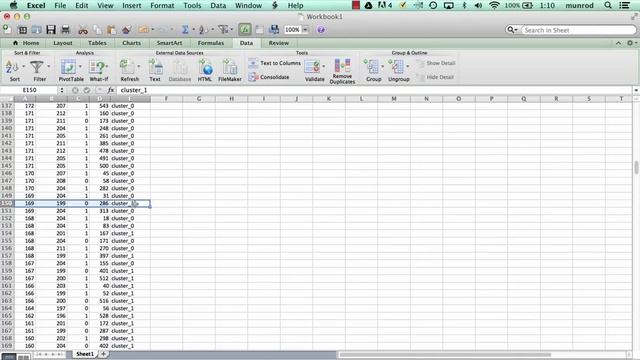Screen dimensions: 640x360
Task: Open the PivotTable dropdown arrow
Action: tap(80, 66)
